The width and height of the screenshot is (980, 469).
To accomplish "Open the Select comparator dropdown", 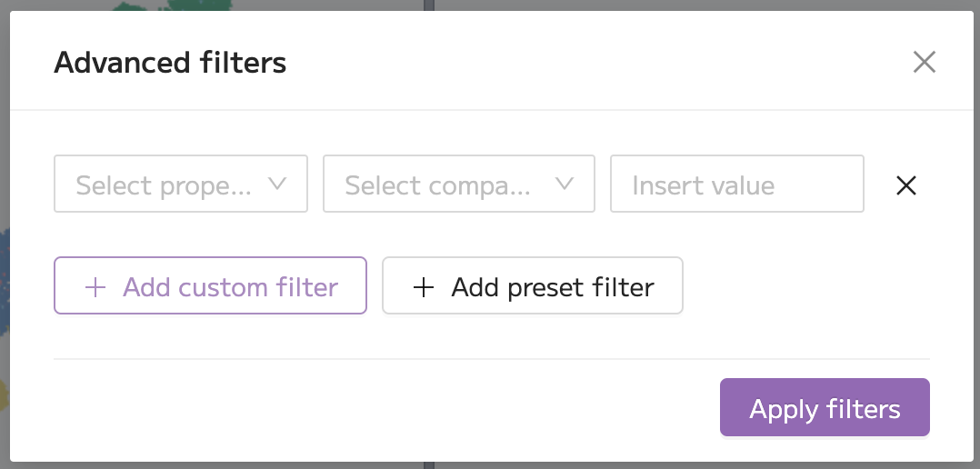I will (459, 184).
